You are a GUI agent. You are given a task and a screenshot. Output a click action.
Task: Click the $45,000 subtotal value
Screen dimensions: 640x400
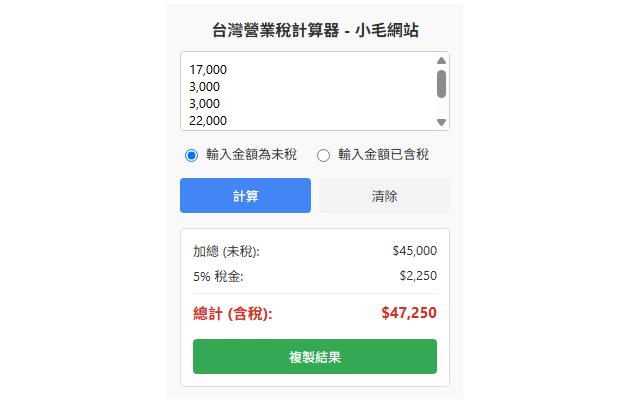[415, 251]
